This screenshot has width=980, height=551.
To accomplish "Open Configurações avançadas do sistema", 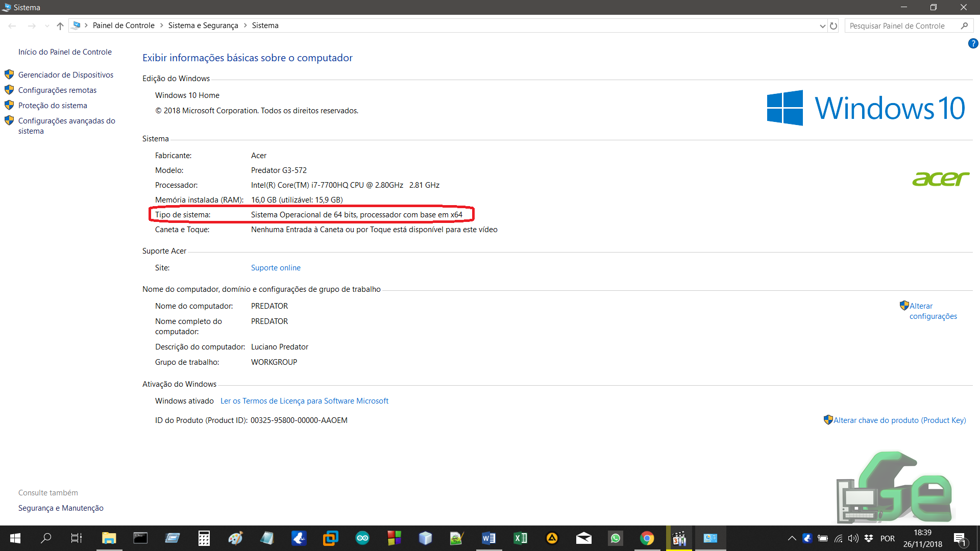I will [x=67, y=126].
